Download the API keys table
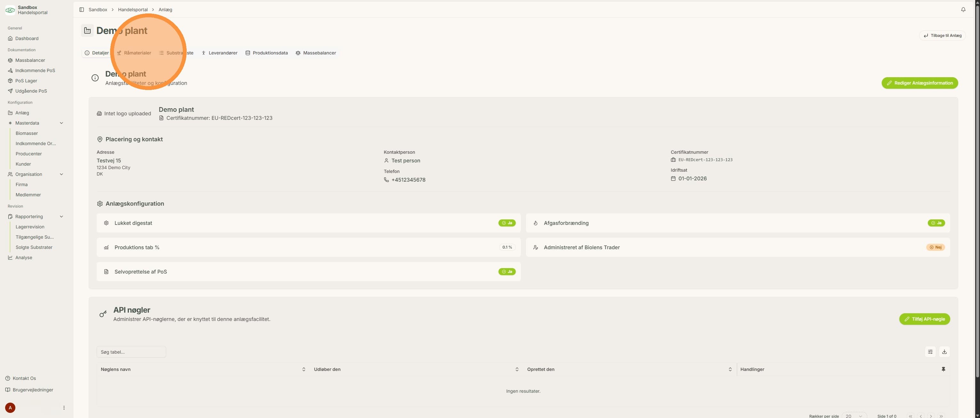 (x=944, y=352)
